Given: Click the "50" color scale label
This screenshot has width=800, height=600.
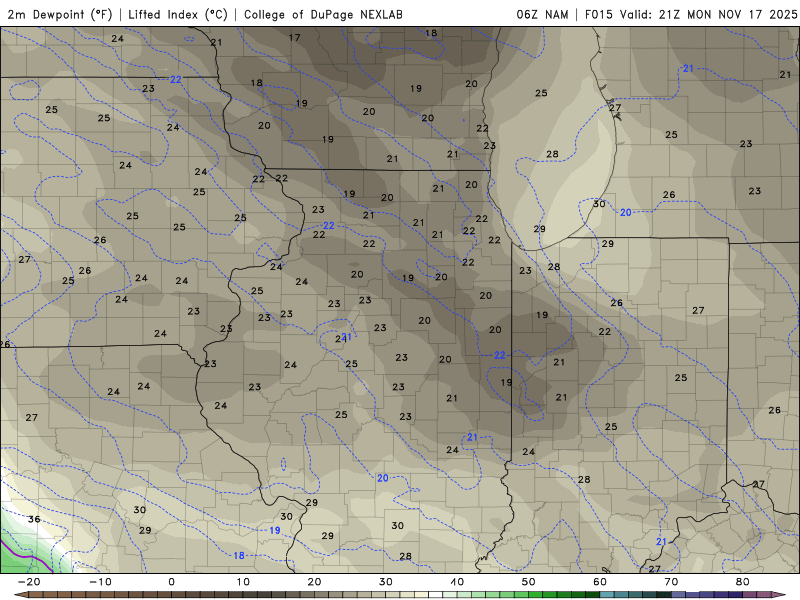Looking at the screenshot, I should pos(529,582).
